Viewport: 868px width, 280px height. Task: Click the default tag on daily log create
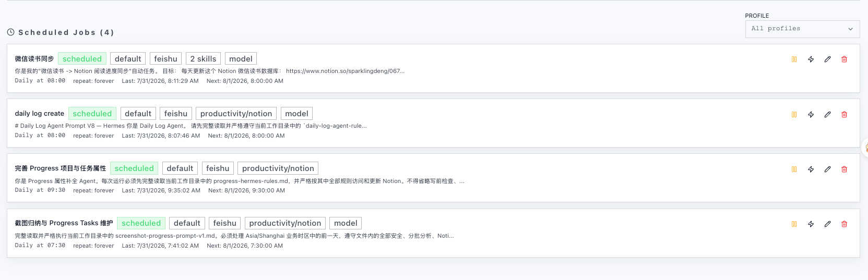point(138,114)
